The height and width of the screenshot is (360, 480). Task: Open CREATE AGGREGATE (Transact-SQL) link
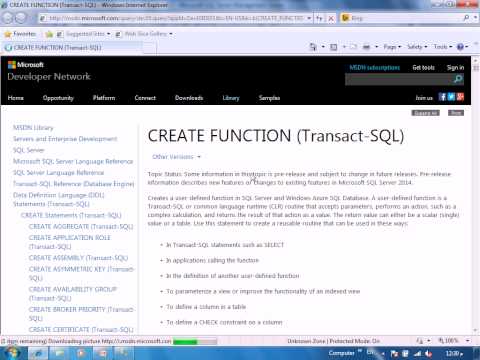(81, 227)
